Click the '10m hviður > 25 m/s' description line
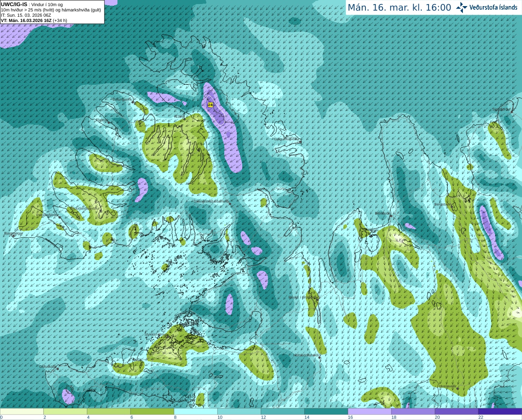 pos(51,10)
